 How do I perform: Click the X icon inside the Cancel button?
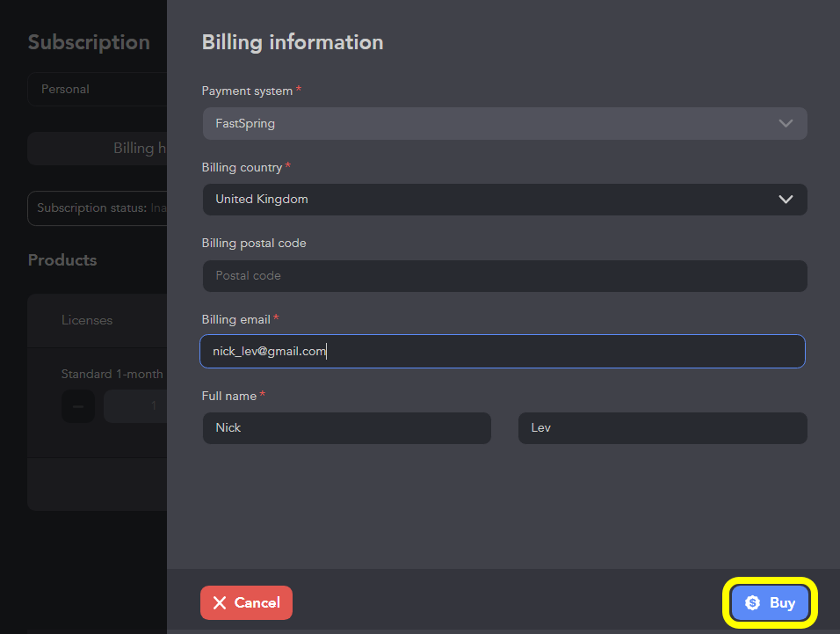[221, 602]
